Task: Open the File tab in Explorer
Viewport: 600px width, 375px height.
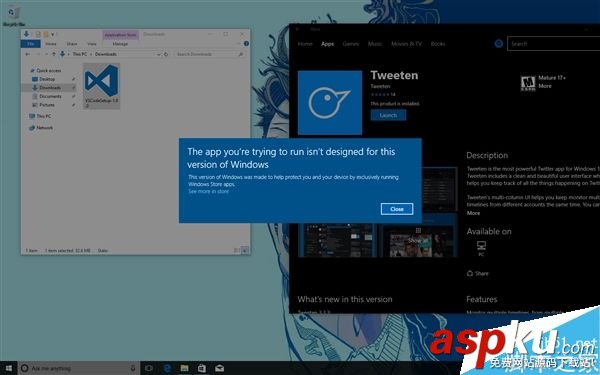Action: (31, 44)
